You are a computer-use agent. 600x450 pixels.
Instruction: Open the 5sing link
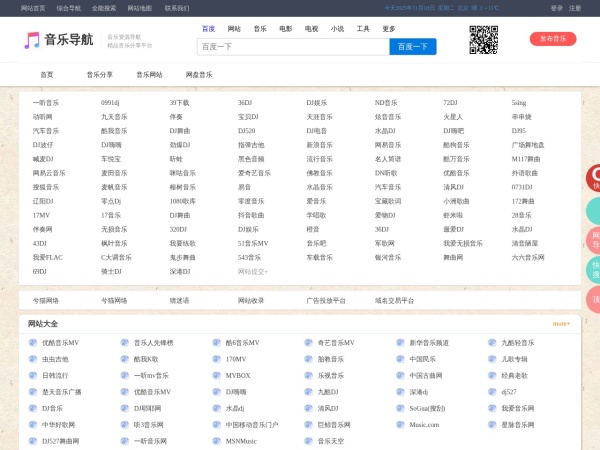coord(519,103)
